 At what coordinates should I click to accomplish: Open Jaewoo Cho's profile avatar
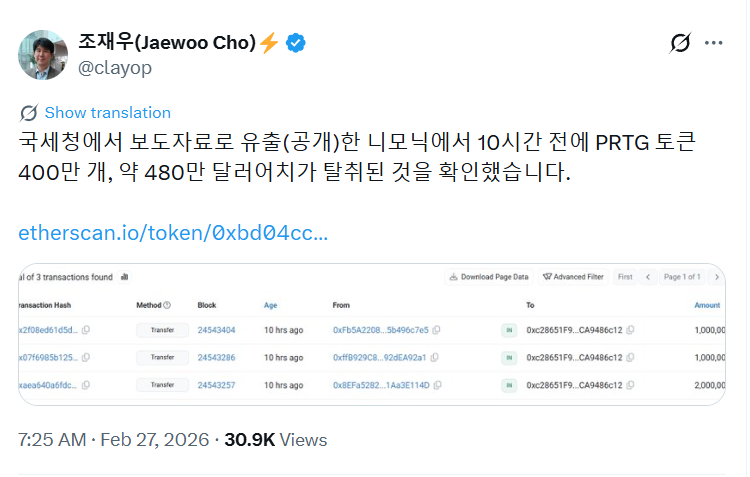point(43,55)
